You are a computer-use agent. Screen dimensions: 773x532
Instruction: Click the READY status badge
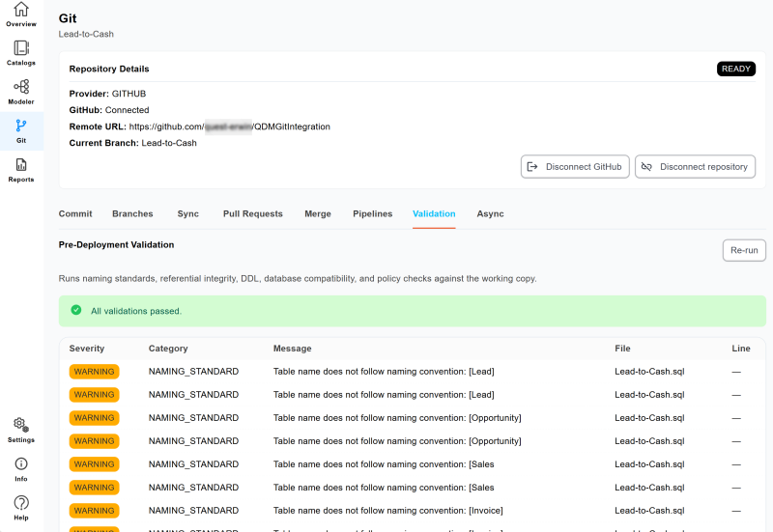736,69
